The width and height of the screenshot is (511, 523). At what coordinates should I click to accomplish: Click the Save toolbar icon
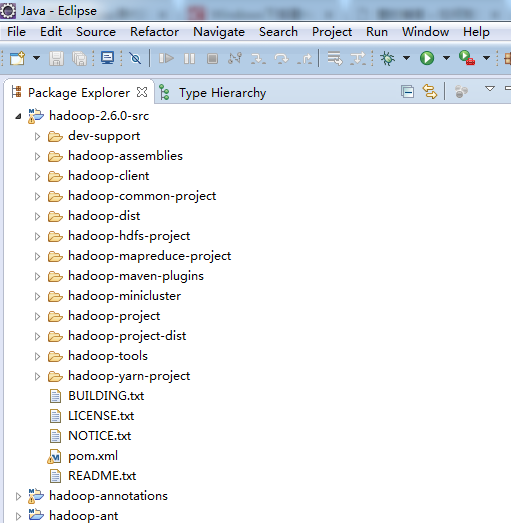point(56,59)
